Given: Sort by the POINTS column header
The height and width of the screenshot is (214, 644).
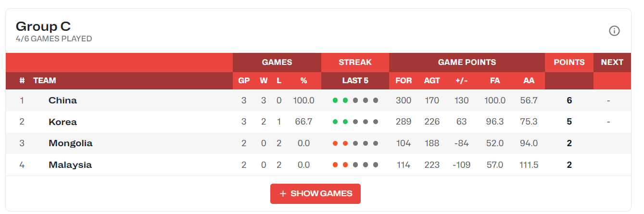Looking at the screenshot, I should tap(569, 62).
